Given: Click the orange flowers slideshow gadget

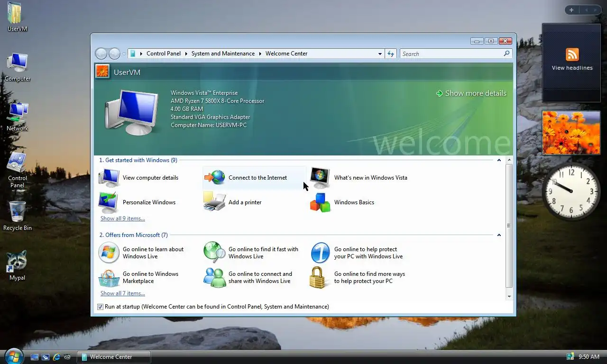Looking at the screenshot, I should (571, 133).
